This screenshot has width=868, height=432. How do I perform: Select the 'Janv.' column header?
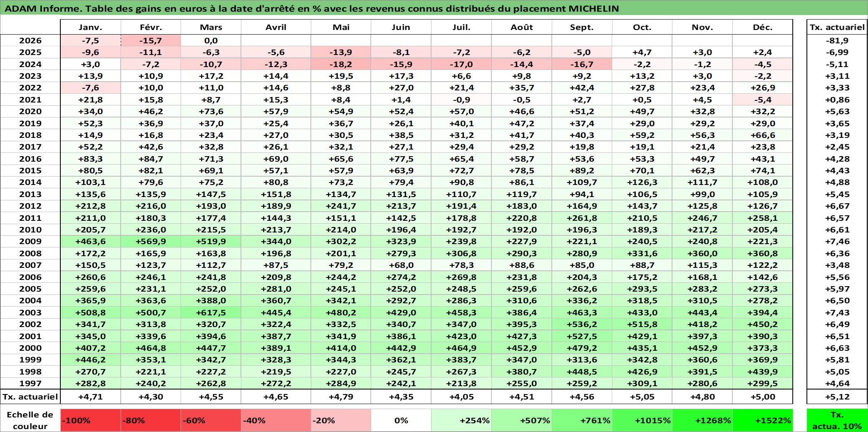coord(91,27)
